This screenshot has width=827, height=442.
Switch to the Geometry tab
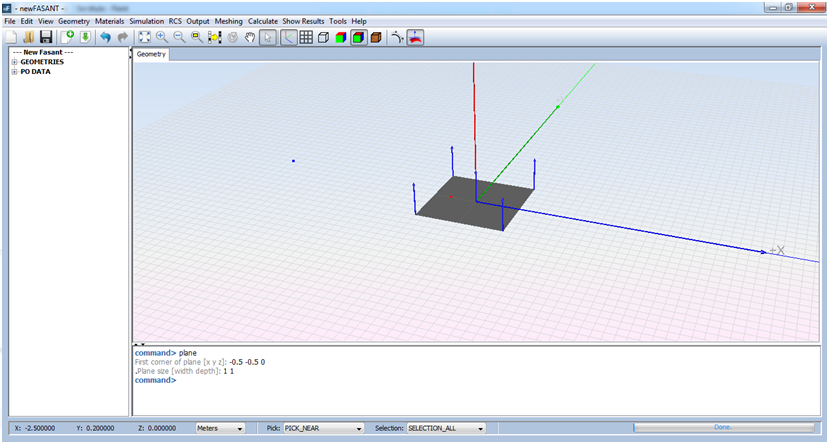(x=151, y=54)
